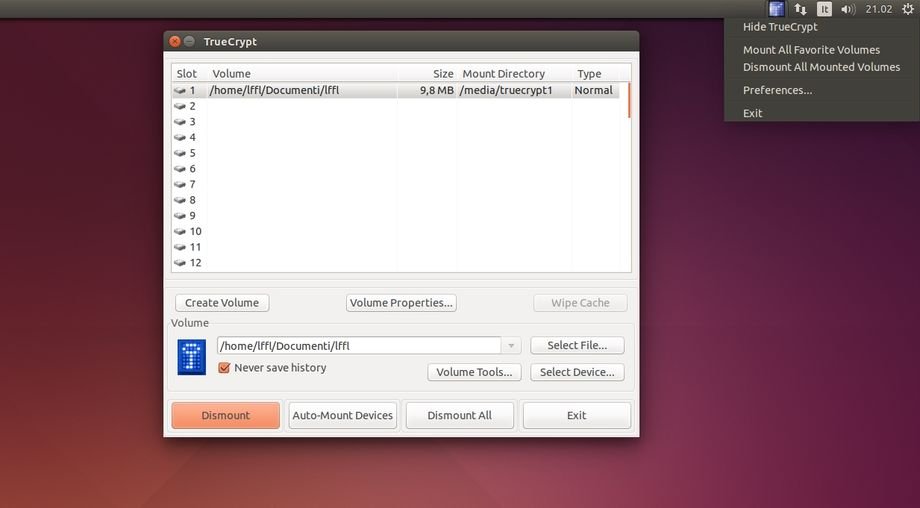Sort by the Type column header
This screenshot has height=508, width=920.
click(598, 74)
